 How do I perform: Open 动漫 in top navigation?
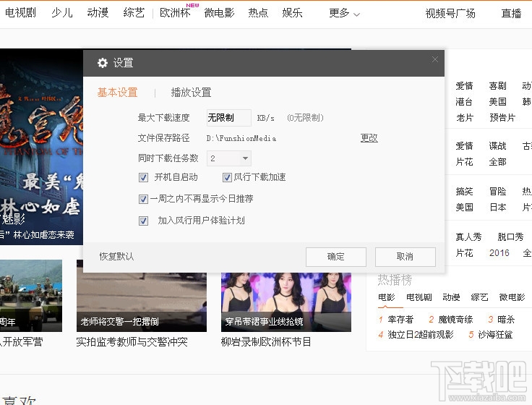point(98,12)
